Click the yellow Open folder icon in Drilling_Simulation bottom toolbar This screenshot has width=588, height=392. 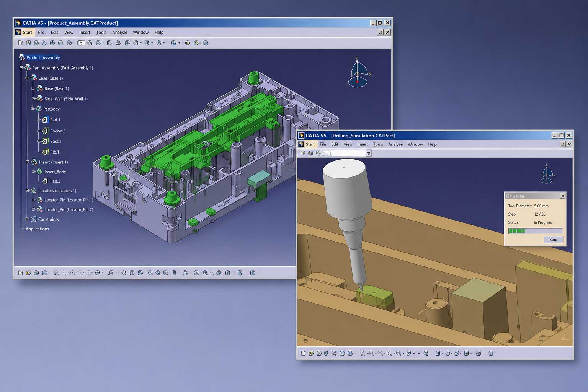(x=311, y=353)
